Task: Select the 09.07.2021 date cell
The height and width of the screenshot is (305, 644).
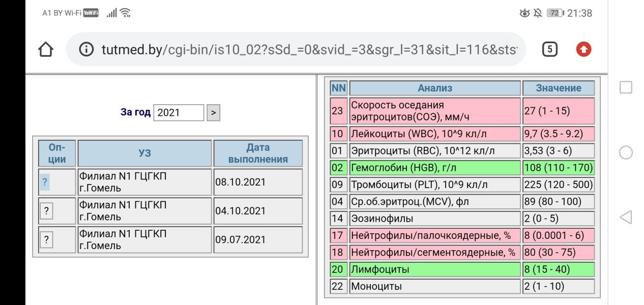Action: 258,240
